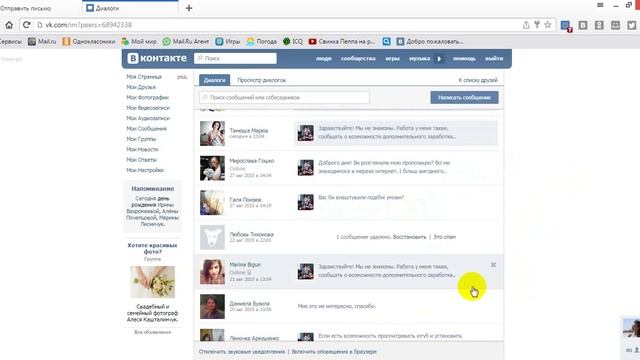Open Мирослава Гошко avatar thumbnail
Image resolution: width=640 pixels, height=360 pixels.
click(212, 168)
